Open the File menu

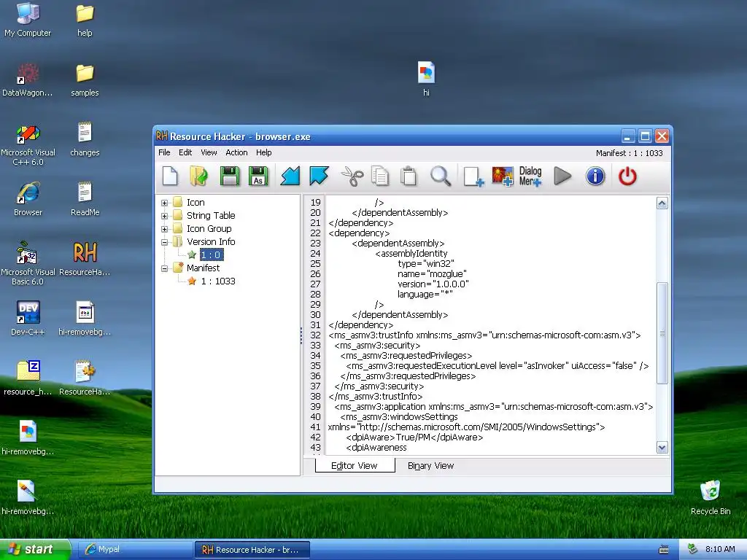(164, 152)
